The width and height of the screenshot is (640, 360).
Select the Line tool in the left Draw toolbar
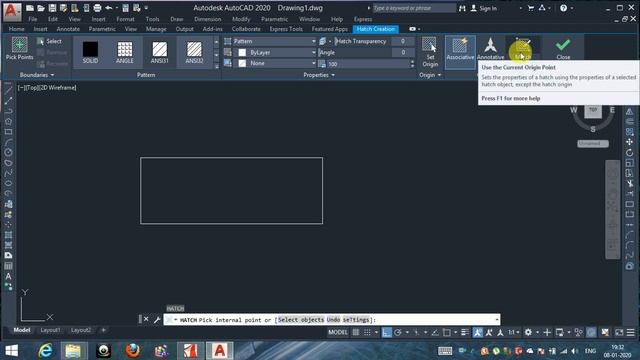click(x=8, y=90)
